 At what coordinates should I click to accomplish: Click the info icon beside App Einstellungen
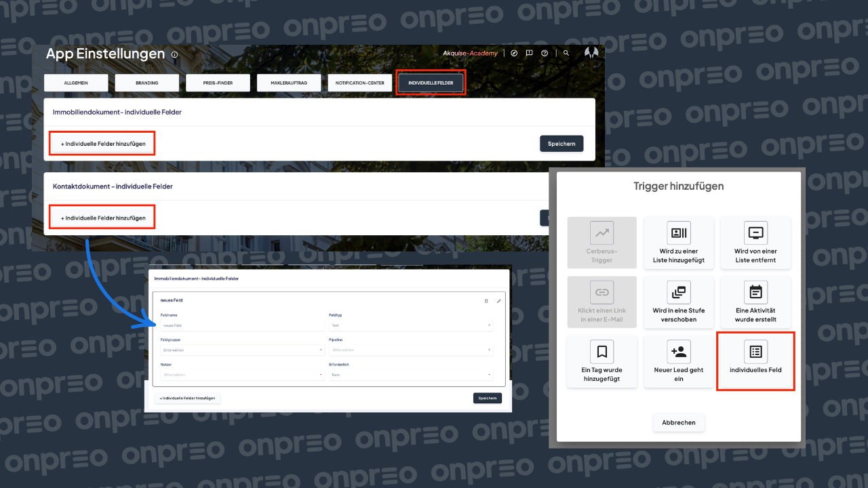[x=174, y=55]
